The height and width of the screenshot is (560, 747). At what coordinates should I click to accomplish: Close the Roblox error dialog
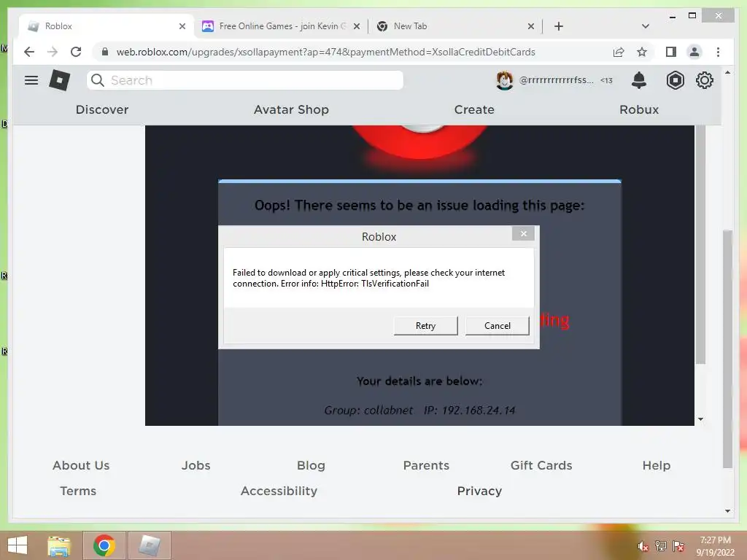click(523, 233)
